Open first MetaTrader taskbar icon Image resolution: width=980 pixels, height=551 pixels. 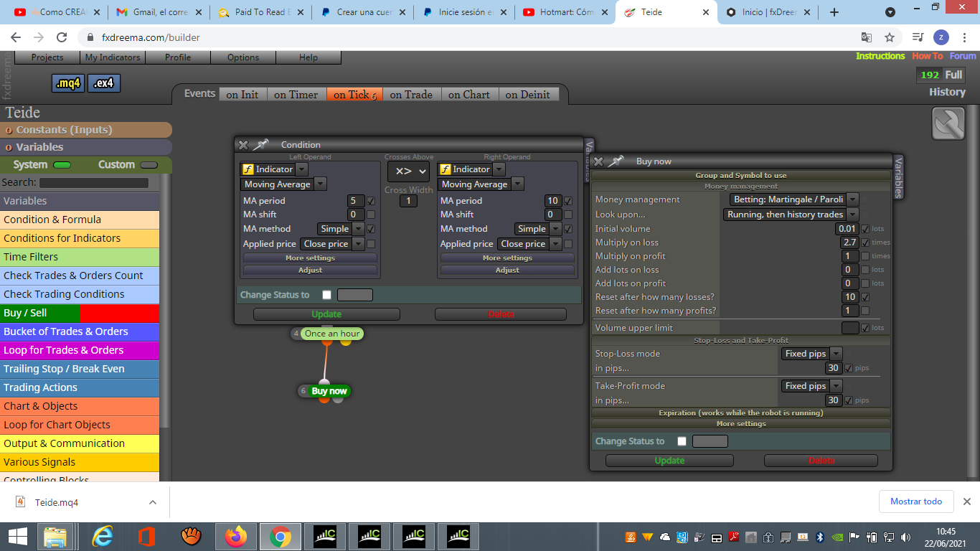[325, 536]
